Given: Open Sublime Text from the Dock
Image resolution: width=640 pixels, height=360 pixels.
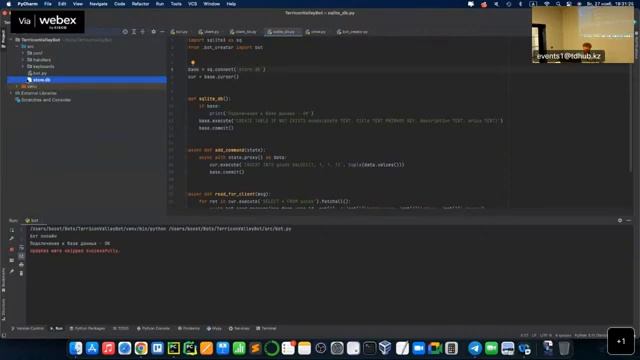Looking at the screenshot, I should point(255,348).
